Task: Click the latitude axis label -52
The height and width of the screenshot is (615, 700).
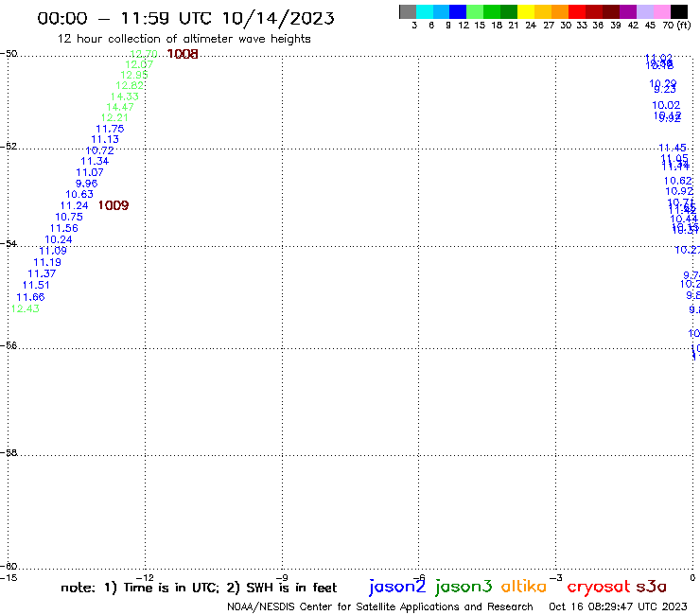Action: [x=9, y=147]
